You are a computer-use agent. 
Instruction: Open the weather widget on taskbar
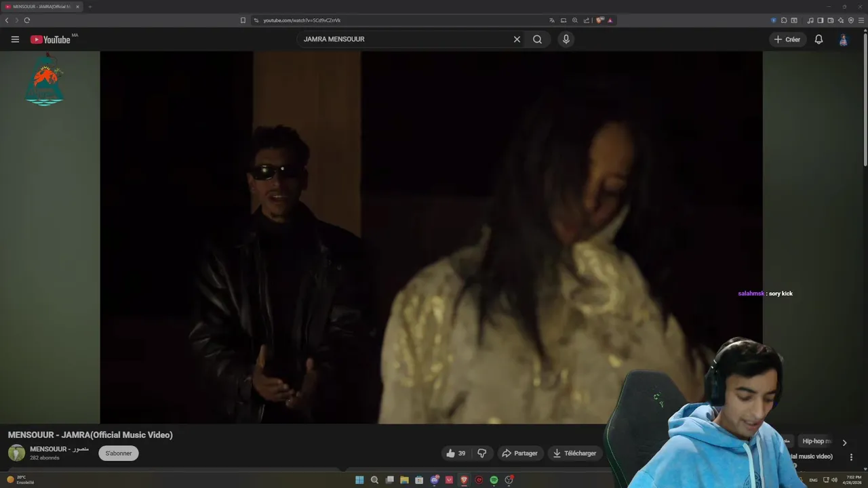point(20,480)
